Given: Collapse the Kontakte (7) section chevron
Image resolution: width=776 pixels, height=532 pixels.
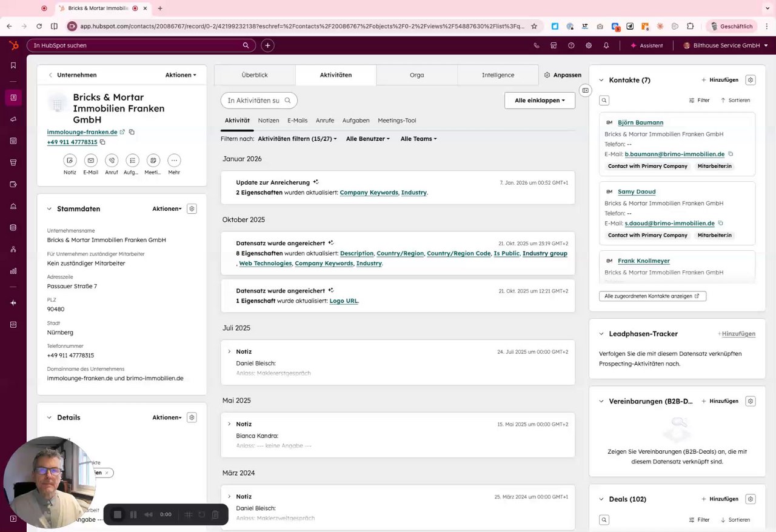Looking at the screenshot, I should [601, 80].
